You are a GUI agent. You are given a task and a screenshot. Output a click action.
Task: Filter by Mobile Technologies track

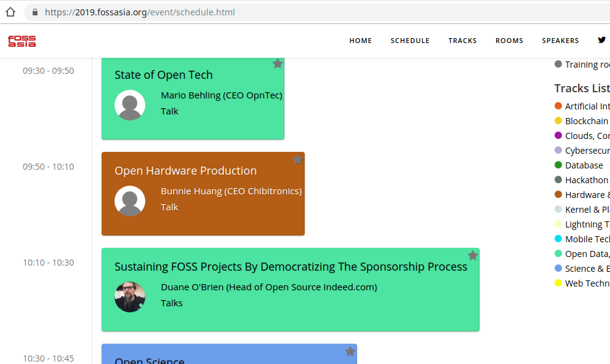coord(582,239)
